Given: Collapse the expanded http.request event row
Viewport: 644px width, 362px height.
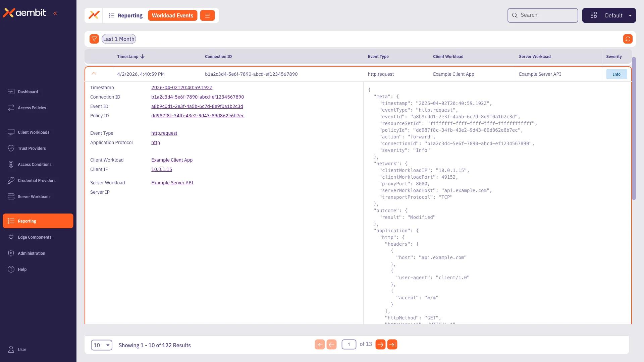Looking at the screenshot, I should [94, 74].
